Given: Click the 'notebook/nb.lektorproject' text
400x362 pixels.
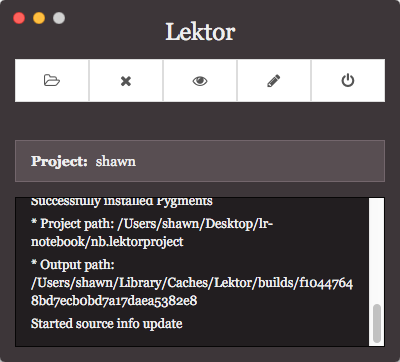Looking at the screenshot, I should pos(107,242).
